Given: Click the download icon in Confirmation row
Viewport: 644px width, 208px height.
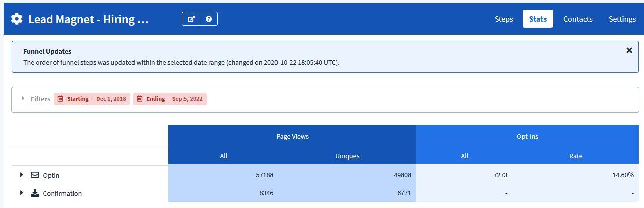Looking at the screenshot, I should pos(35,193).
